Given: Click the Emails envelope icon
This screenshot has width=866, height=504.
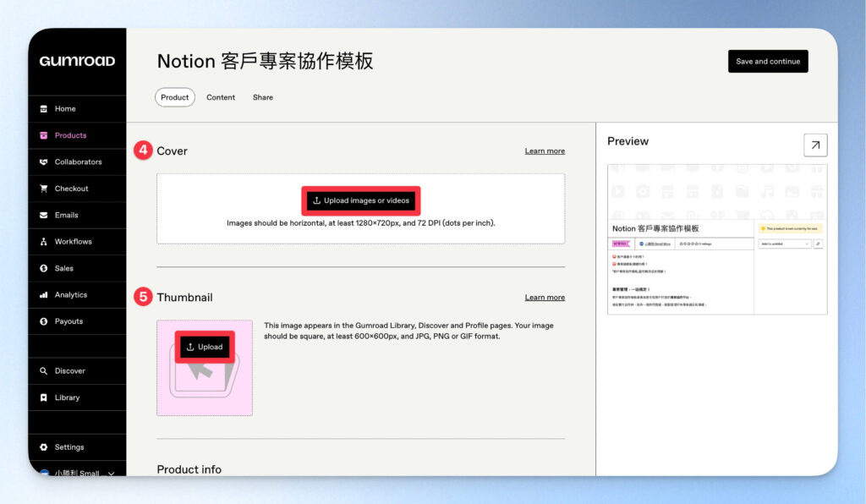Looking at the screenshot, I should pos(44,216).
